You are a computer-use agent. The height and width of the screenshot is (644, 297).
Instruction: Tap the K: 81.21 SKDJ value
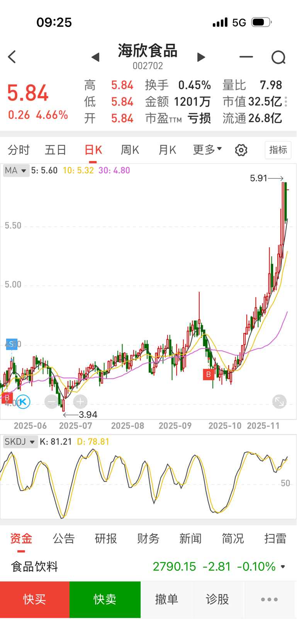56,442
